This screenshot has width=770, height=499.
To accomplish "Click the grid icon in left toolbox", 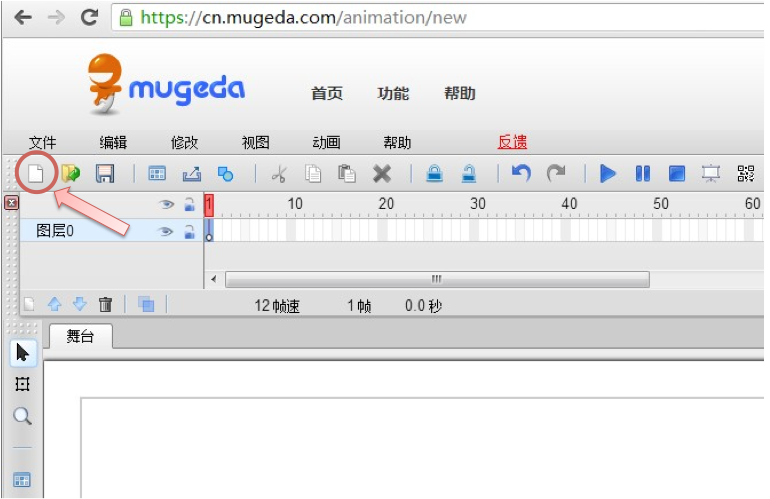I will pyautogui.click(x=22, y=479).
